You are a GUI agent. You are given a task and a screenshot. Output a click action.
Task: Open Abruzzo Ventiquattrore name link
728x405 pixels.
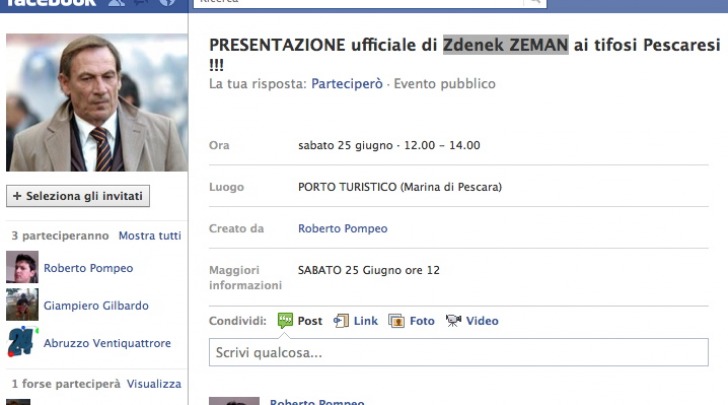[107, 343]
